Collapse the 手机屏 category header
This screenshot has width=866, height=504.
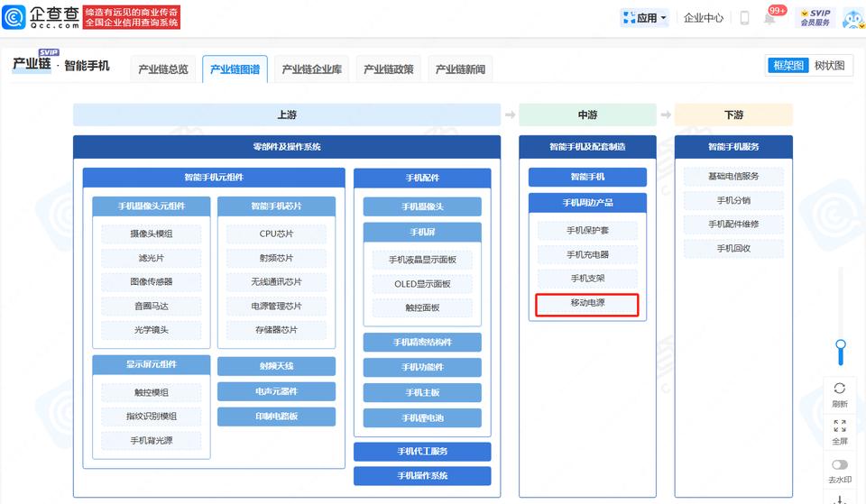click(422, 233)
